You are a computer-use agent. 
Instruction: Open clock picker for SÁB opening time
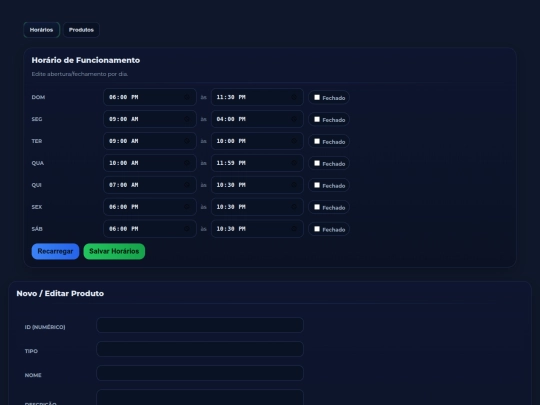tap(187, 229)
